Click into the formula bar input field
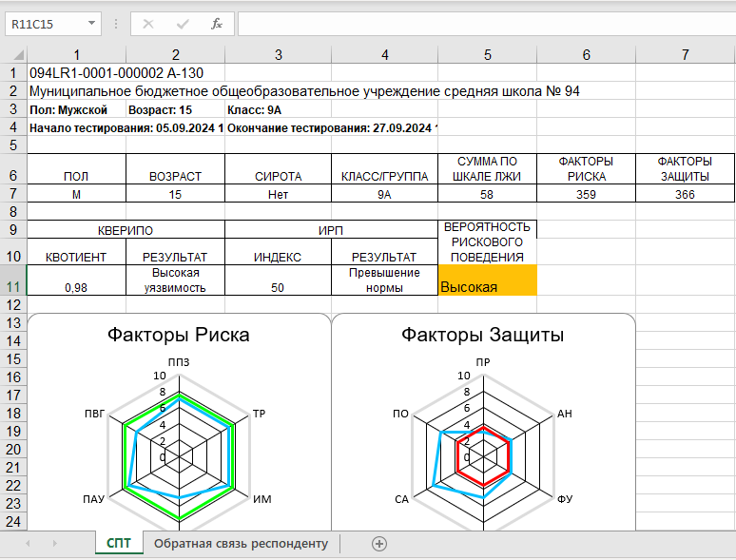This screenshot has width=736, height=560. click(486, 24)
